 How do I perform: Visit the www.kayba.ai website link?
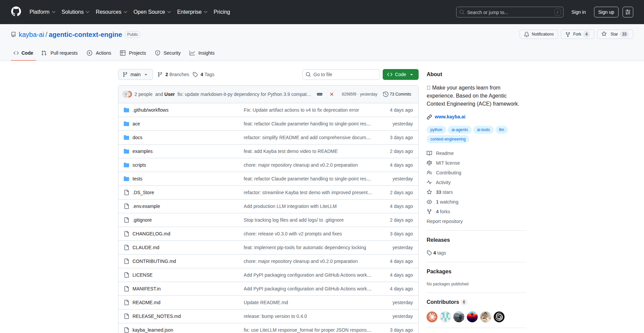tap(450, 117)
